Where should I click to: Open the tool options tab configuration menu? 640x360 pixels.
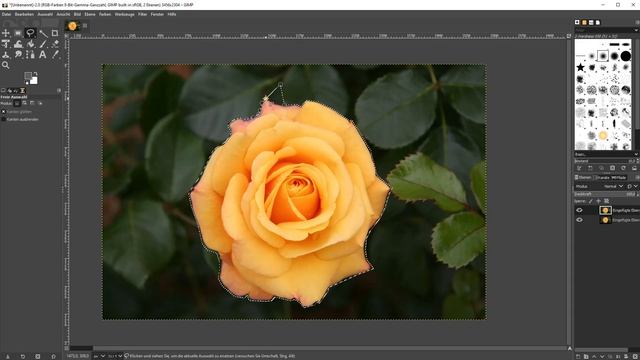[59, 91]
